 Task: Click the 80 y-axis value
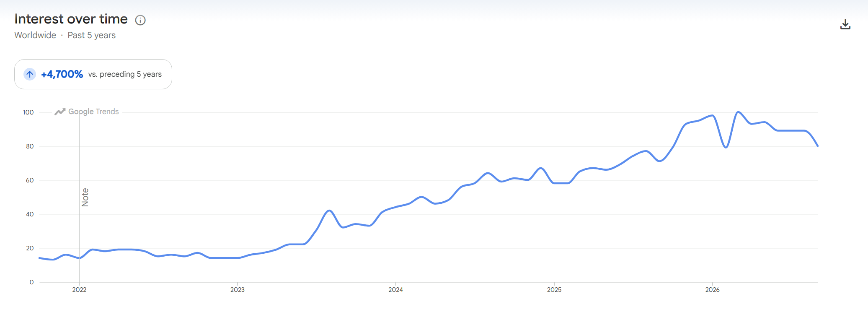coord(30,146)
